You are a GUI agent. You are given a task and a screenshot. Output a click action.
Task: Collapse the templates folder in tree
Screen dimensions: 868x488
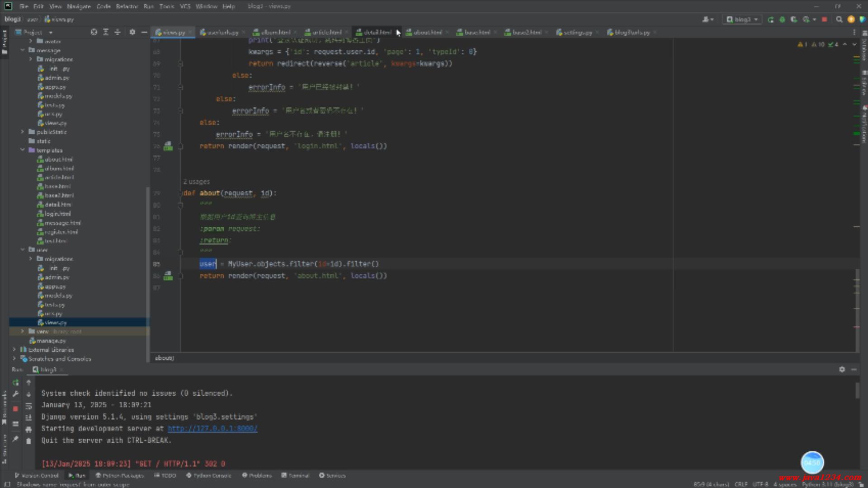coord(23,150)
